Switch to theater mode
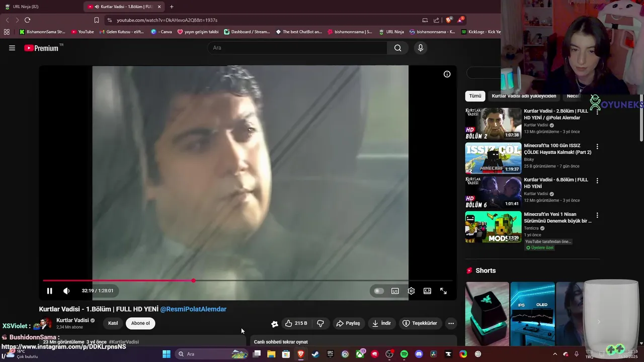The height and width of the screenshot is (362, 644). (x=427, y=291)
